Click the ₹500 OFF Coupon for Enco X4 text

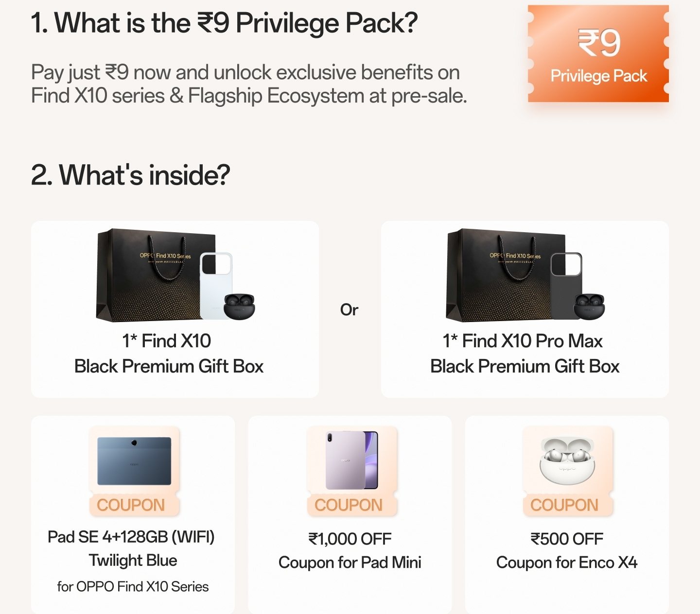[567, 551]
